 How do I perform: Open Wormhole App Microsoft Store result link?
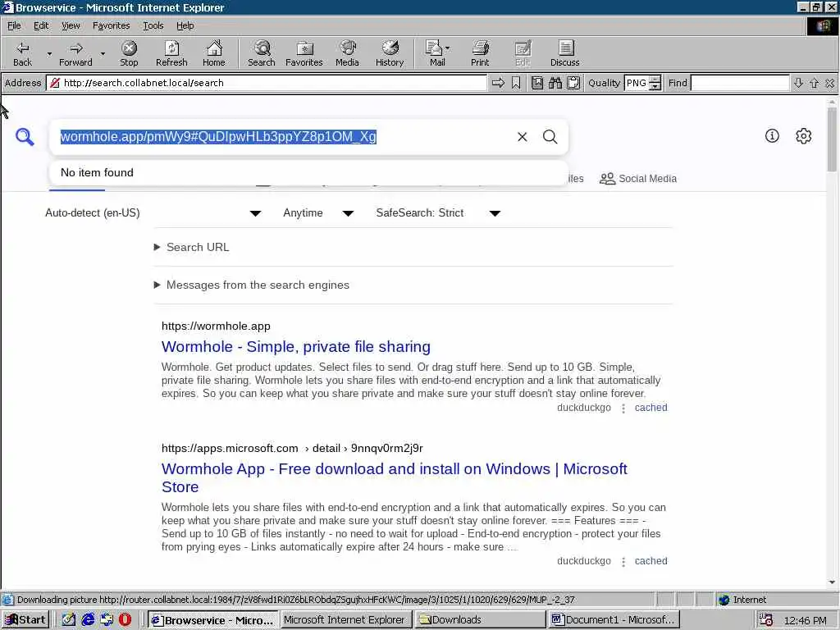(x=395, y=478)
